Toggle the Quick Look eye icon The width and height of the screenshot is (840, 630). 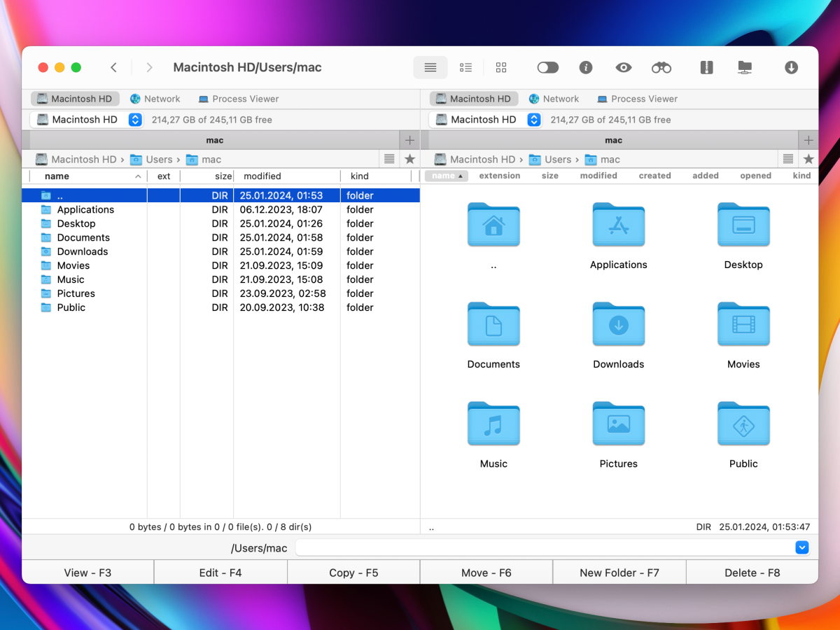click(x=623, y=67)
